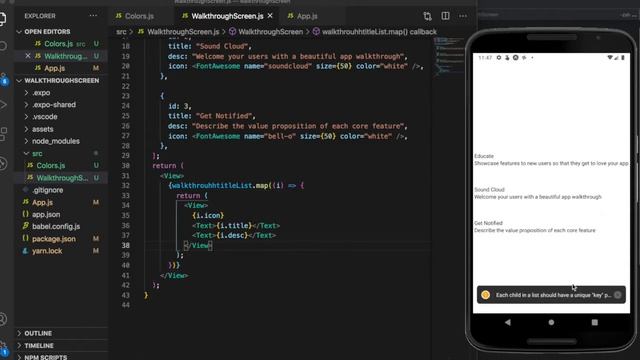
Task: Open Extensions view in activity bar
Action: [3, 134]
